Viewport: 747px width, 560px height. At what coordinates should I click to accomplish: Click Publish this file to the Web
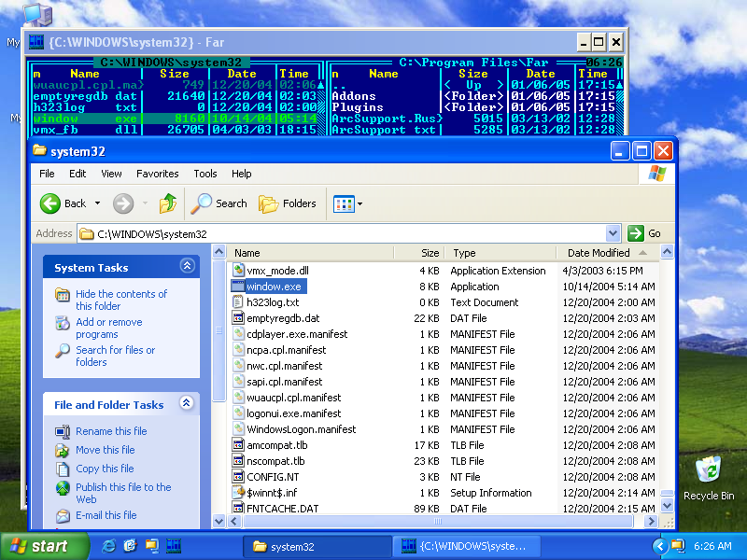coord(123,494)
